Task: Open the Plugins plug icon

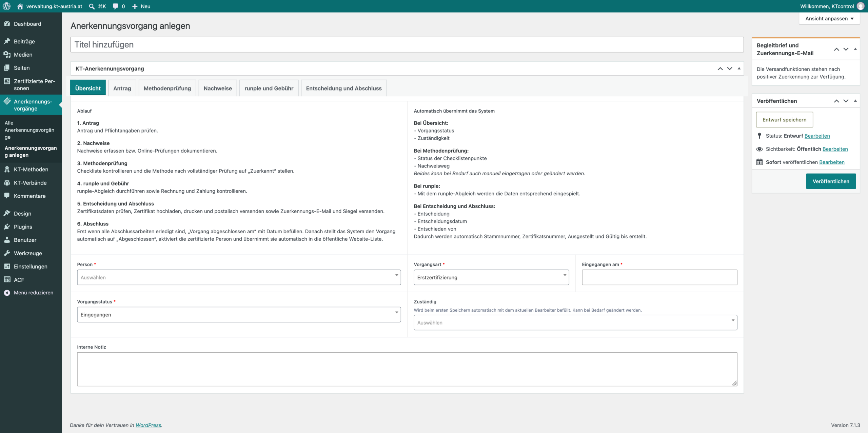Action: (x=7, y=227)
